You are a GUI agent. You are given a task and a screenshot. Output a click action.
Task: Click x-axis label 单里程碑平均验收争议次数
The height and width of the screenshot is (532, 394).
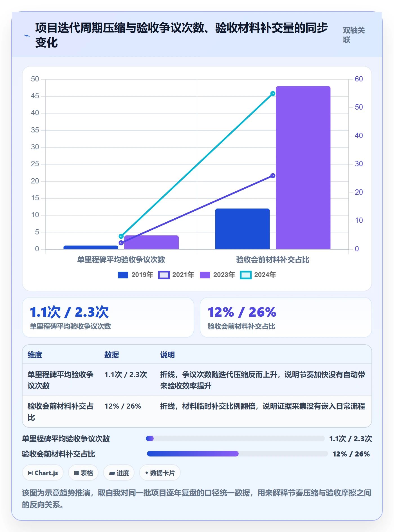pos(121,260)
